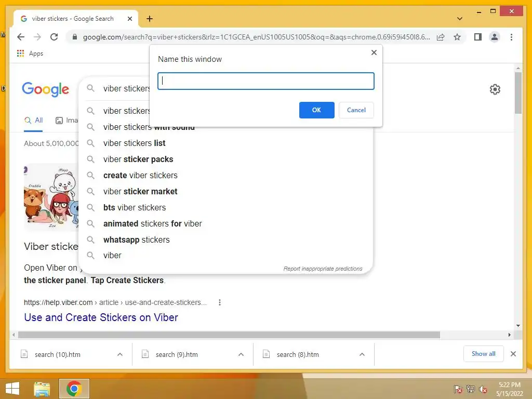Open a new tab with plus button
The image size is (532, 399).
pos(150,19)
